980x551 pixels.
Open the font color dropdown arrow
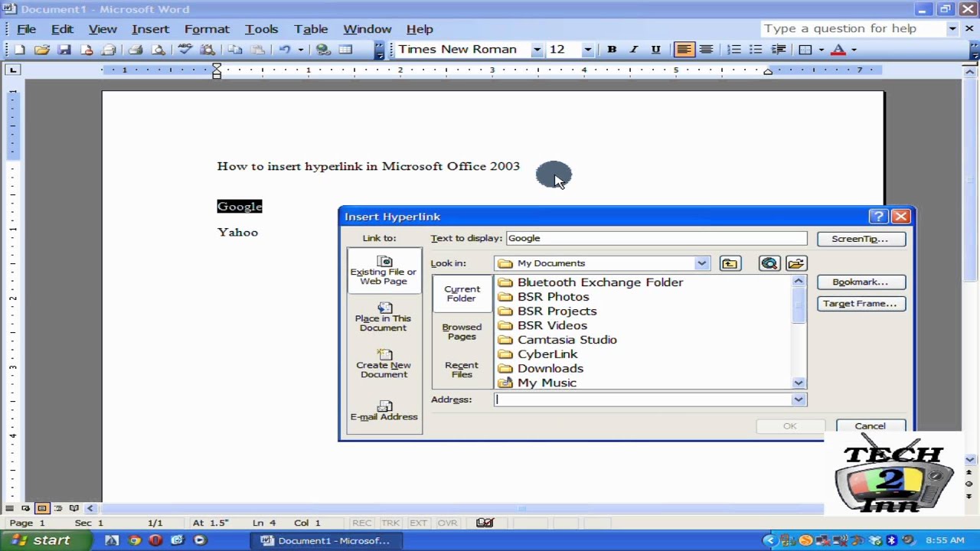(x=854, y=50)
